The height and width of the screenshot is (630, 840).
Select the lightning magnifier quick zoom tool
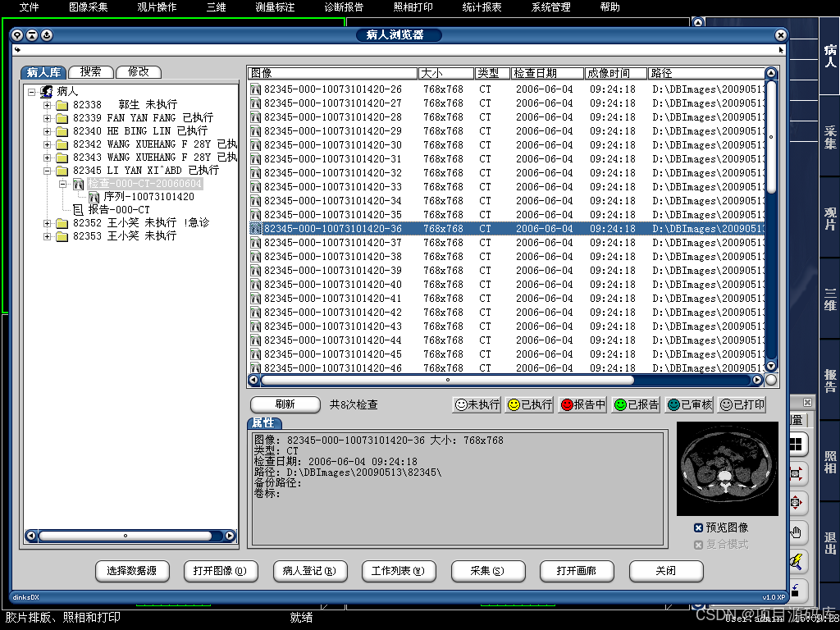(x=796, y=561)
